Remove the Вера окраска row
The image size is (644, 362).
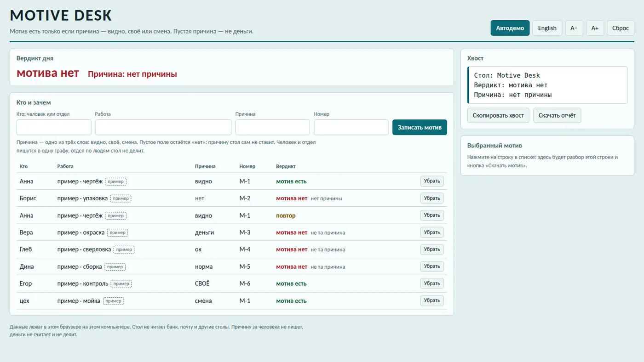pos(432,232)
